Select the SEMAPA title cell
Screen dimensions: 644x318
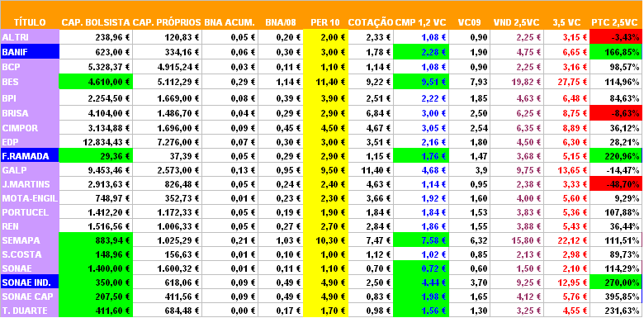30,240
